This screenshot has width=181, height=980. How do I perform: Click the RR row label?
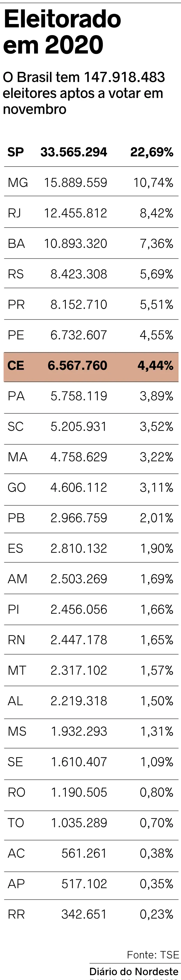[16, 914]
